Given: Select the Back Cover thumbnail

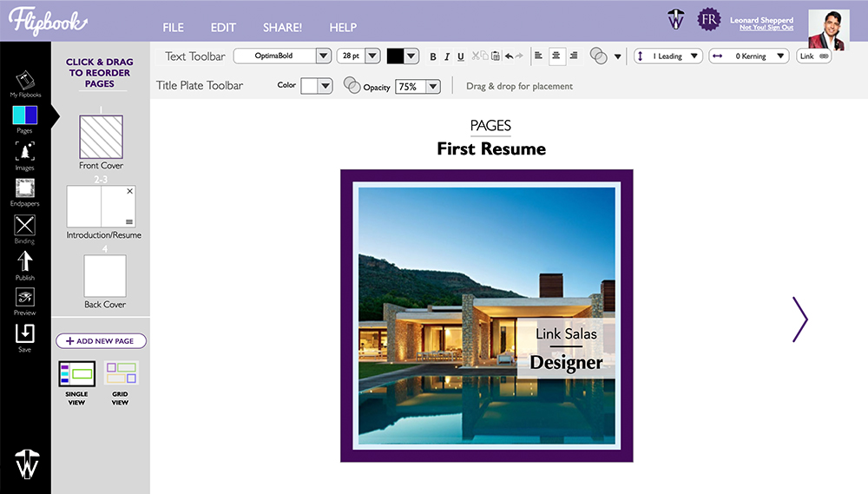Looking at the screenshot, I should (105, 276).
